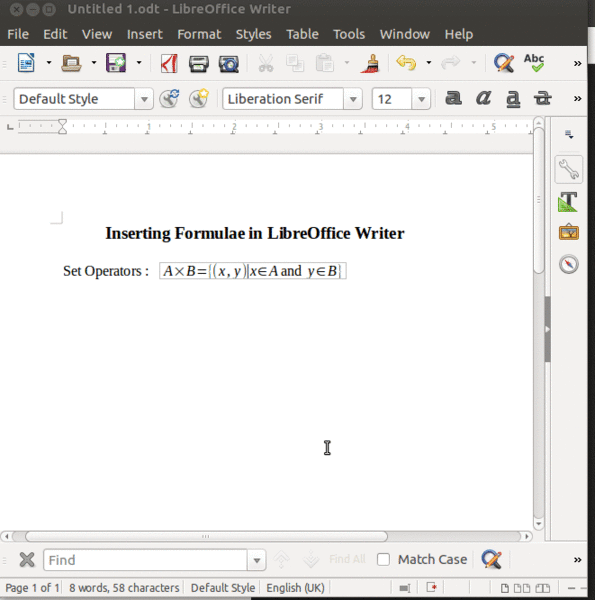Open Find & Replace from standard toolbar
The image size is (595, 600).
pos(504,63)
